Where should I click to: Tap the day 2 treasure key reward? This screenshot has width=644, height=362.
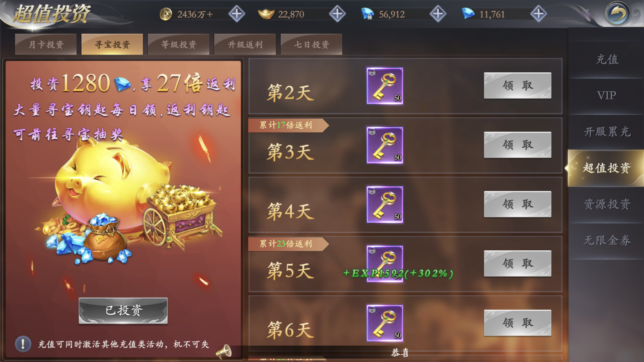click(385, 86)
